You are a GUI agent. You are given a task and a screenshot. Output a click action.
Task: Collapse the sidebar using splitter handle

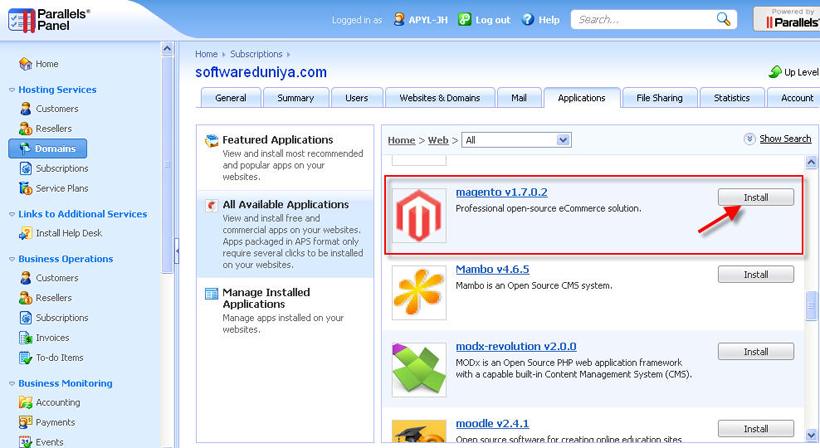pos(177,251)
